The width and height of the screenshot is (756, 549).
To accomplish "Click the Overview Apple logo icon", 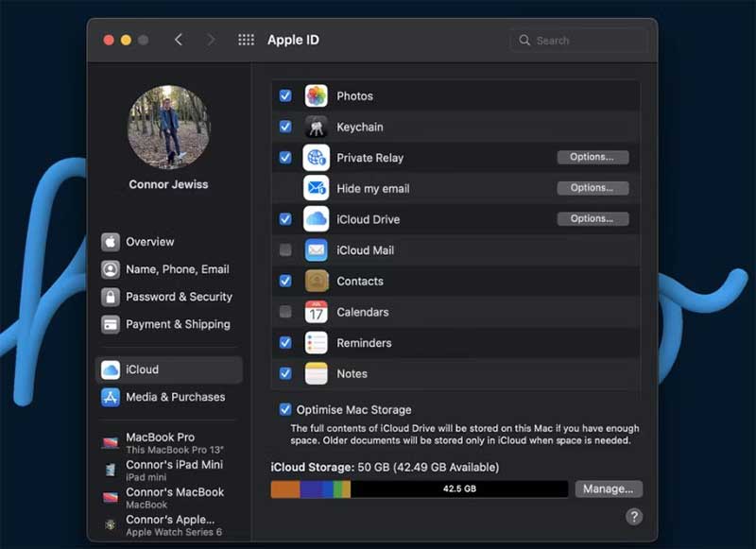I will click(111, 242).
